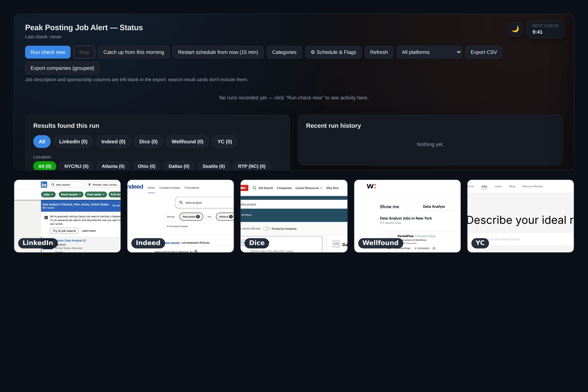Screen dimensions: 588x392
Task: Select the Dice (0) filter tab
Action: pos(148,141)
